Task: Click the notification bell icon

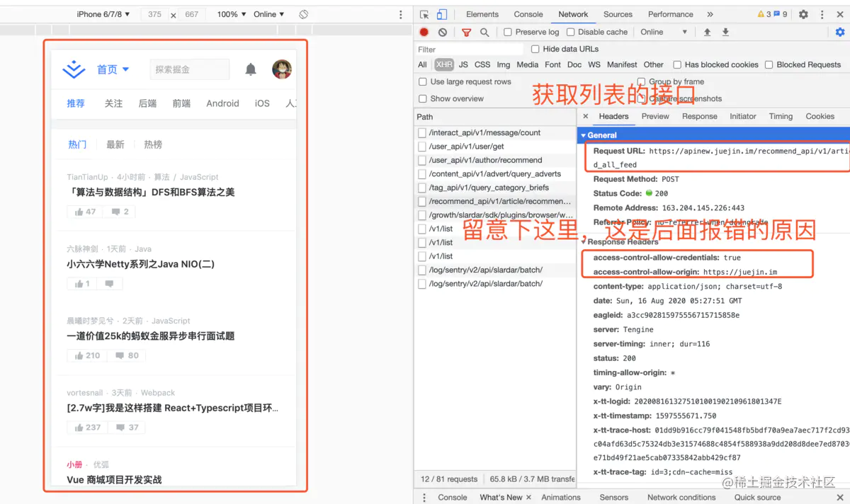Action: [x=251, y=69]
